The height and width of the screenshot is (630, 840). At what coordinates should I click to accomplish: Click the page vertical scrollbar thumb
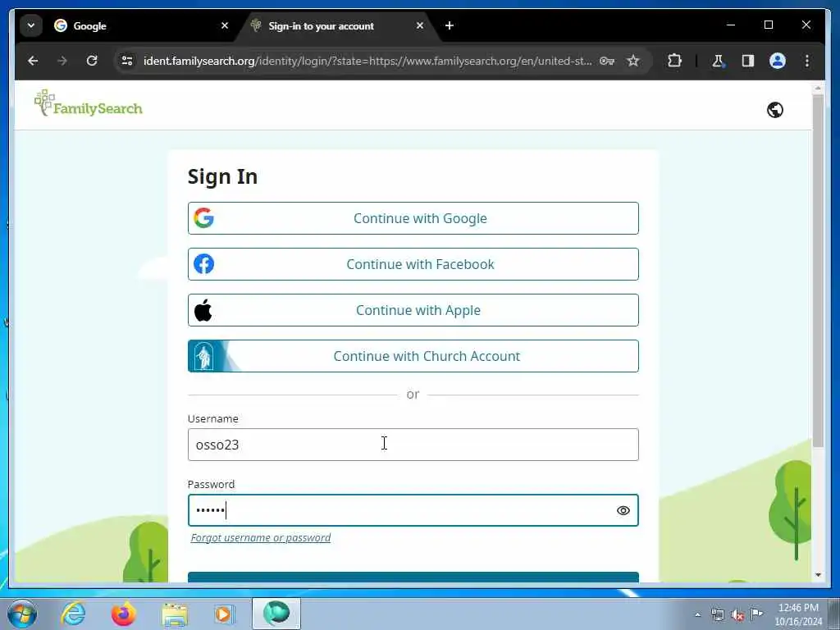tap(818, 271)
